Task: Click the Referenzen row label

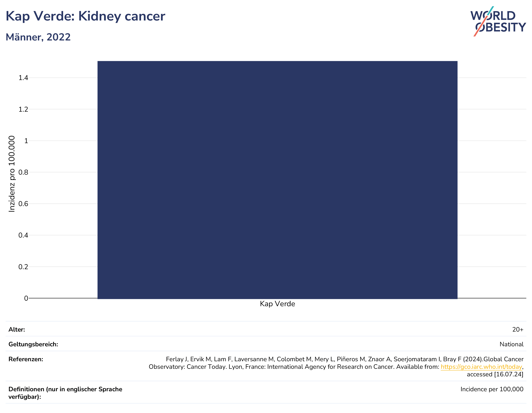Action: [26, 359]
